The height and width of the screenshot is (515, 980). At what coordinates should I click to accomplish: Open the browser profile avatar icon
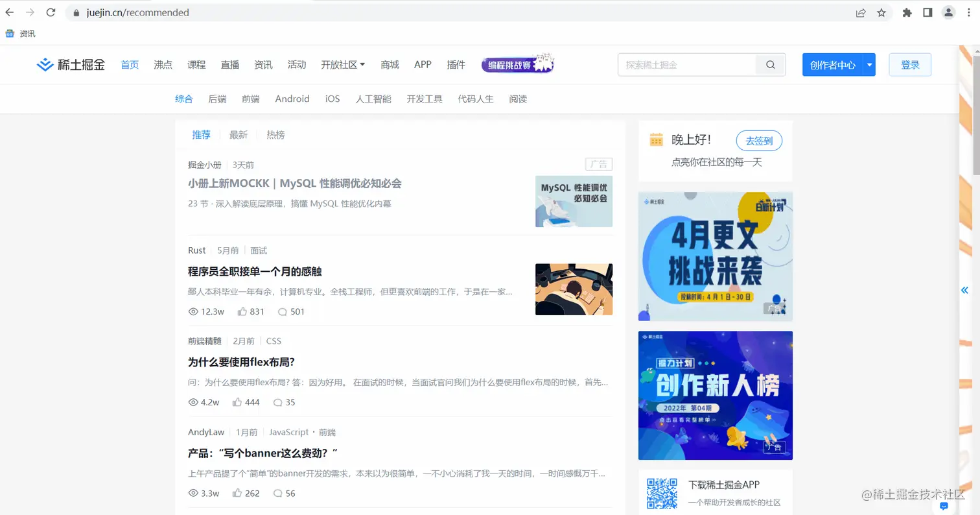point(948,12)
